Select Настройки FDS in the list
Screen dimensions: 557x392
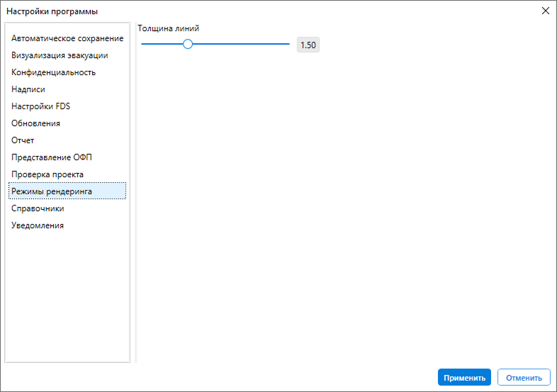click(x=67, y=106)
